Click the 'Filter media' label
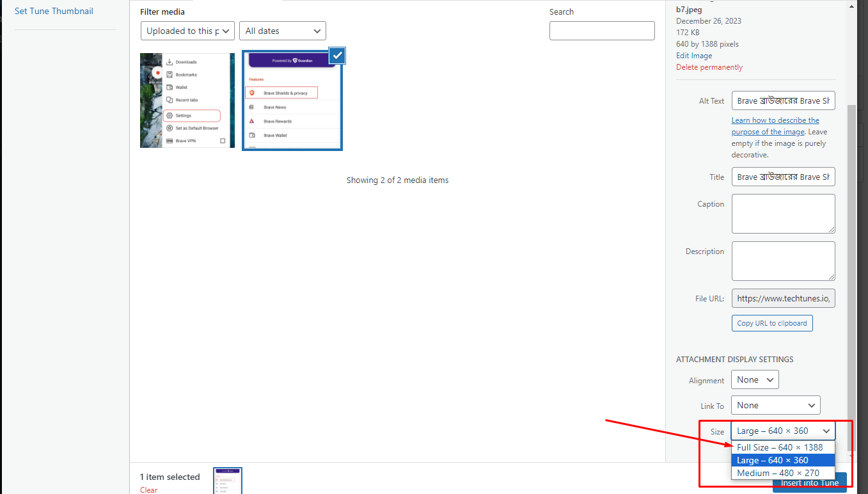Image resolution: width=868 pixels, height=494 pixels. pyautogui.click(x=162, y=12)
